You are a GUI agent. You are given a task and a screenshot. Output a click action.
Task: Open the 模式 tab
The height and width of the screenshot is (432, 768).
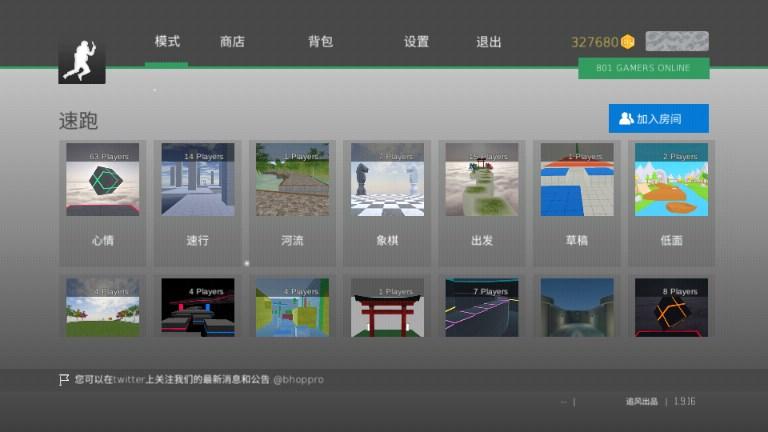click(x=167, y=42)
